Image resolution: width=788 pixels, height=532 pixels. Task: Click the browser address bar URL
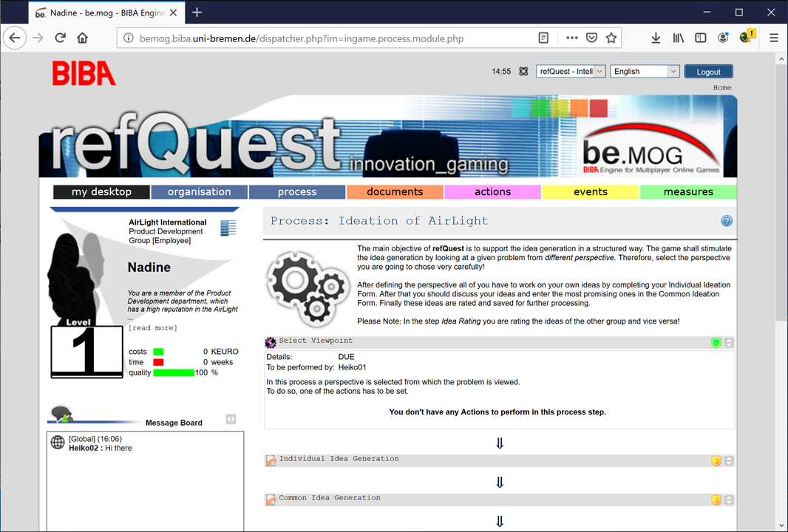302,38
